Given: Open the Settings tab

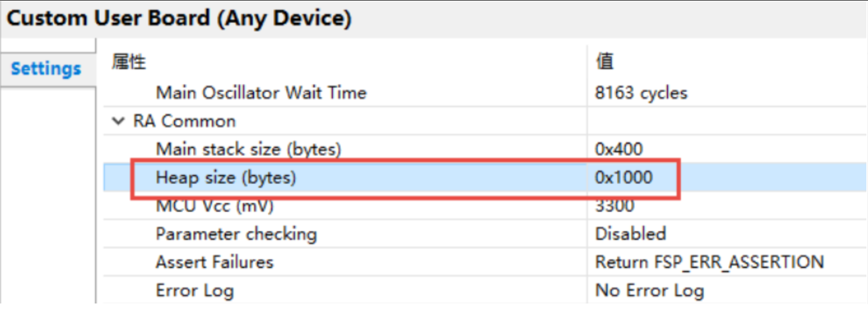Looking at the screenshot, I should (x=46, y=69).
